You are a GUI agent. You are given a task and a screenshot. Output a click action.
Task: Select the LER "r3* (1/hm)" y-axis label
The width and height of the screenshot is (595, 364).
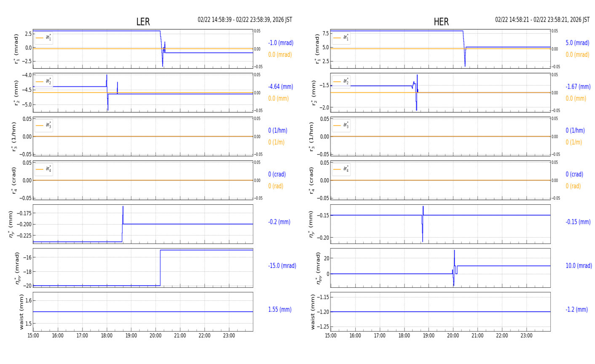coord(14,136)
